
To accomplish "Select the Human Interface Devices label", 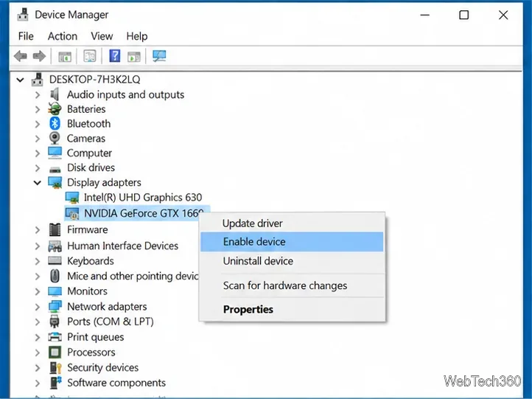I will point(122,246).
